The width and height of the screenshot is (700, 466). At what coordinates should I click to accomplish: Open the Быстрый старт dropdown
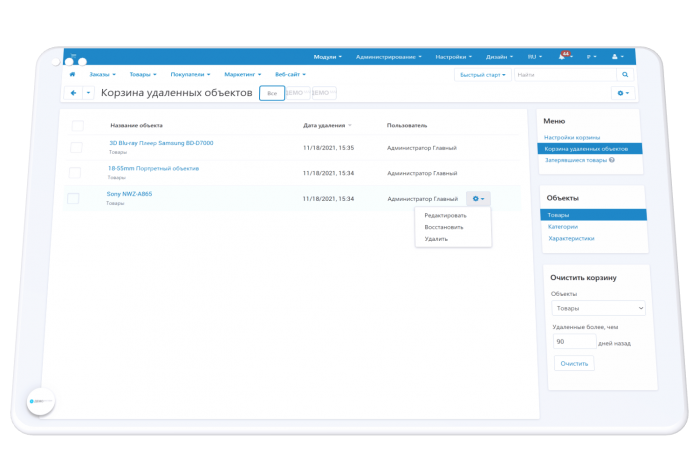[483, 75]
